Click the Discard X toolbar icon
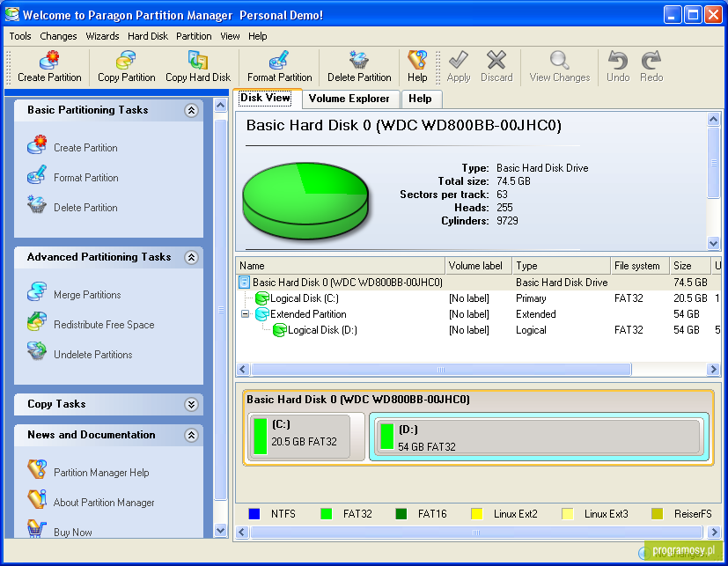This screenshot has width=728, height=566. [x=496, y=61]
